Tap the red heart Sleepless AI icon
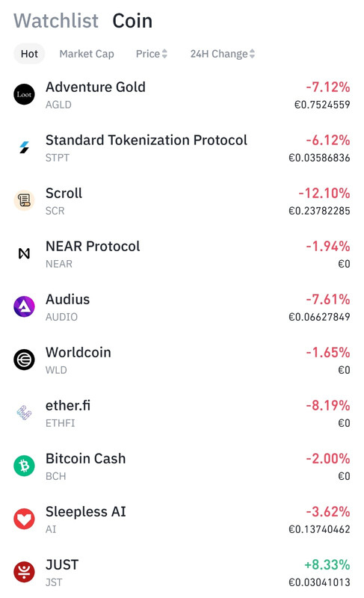Viewport: 364px width, 598px height. coord(24,519)
